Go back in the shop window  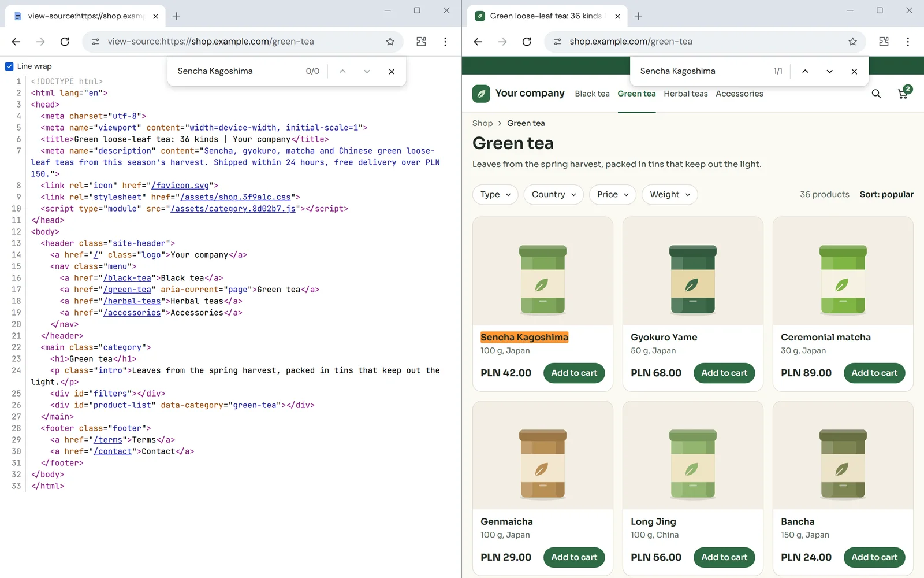pos(478,42)
